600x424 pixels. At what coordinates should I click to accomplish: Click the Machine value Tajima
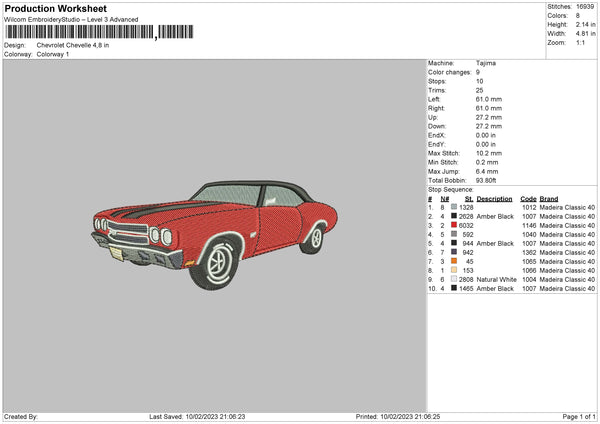(486, 63)
